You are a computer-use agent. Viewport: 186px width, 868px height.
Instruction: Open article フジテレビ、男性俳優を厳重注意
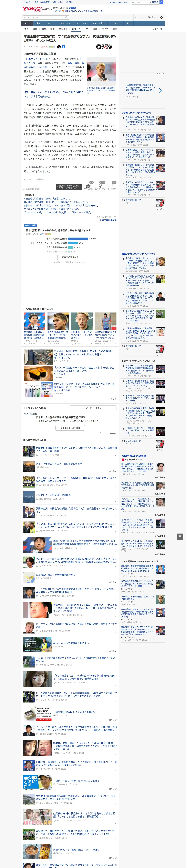point(53,495)
